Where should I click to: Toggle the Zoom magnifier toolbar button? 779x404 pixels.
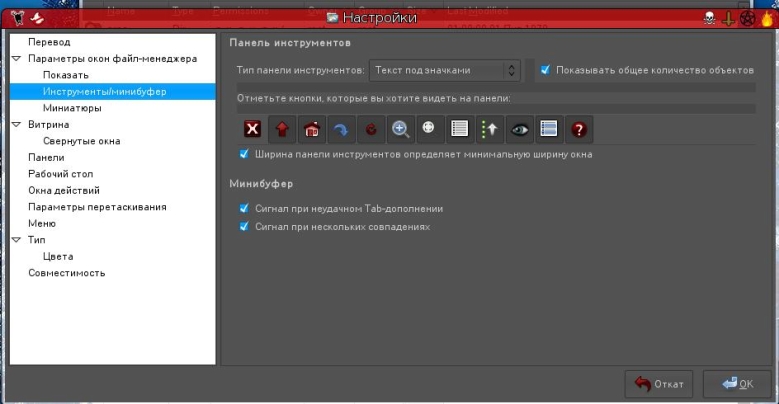[400, 129]
